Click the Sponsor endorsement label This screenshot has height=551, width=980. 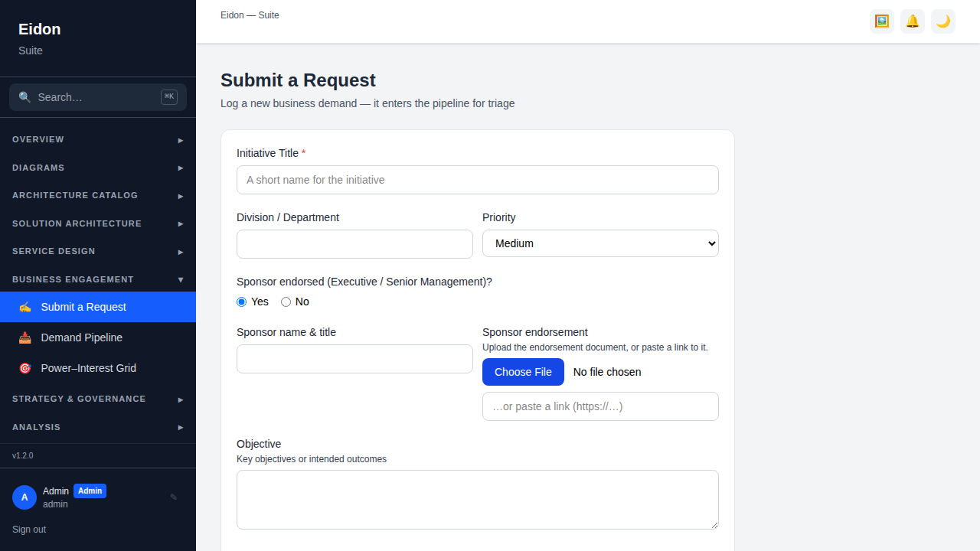(535, 332)
